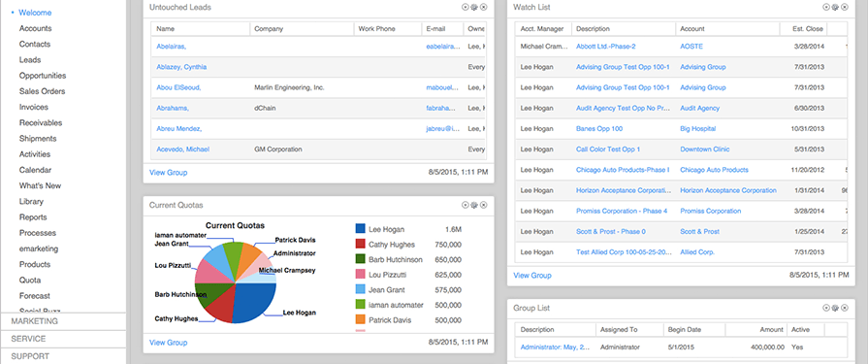Open settings gear of Current Quotas panel

click(x=474, y=205)
